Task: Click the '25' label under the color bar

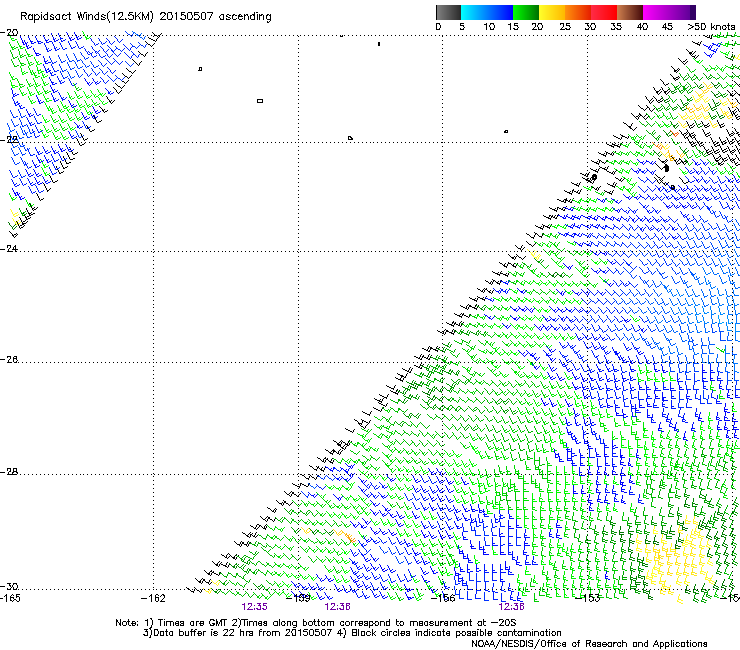Action: [564, 27]
